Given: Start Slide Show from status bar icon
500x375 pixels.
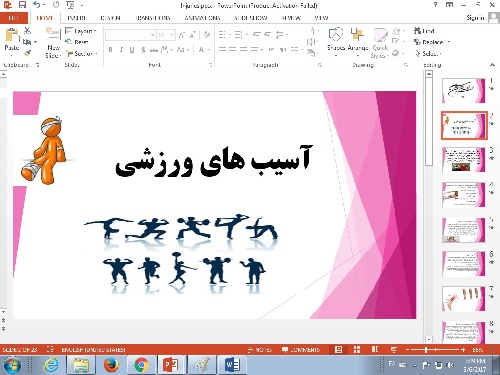Looking at the screenshot, I should (x=394, y=349).
